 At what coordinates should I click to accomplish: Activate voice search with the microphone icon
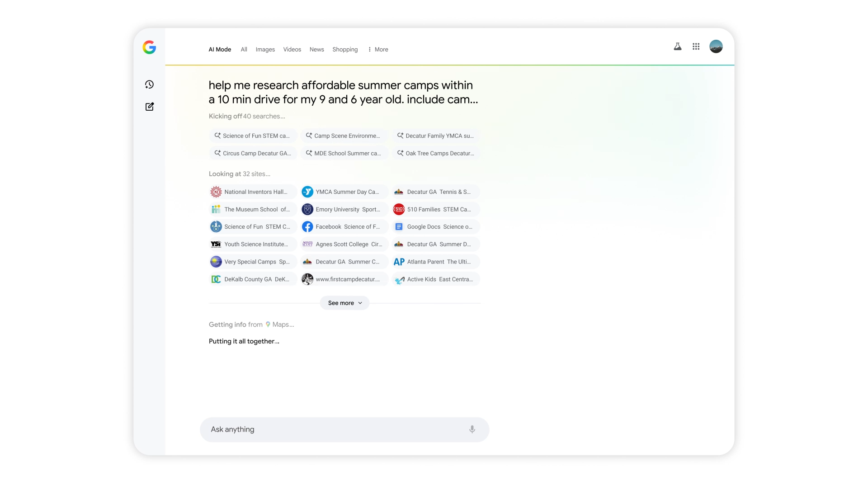pyautogui.click(x=472, y=429)
